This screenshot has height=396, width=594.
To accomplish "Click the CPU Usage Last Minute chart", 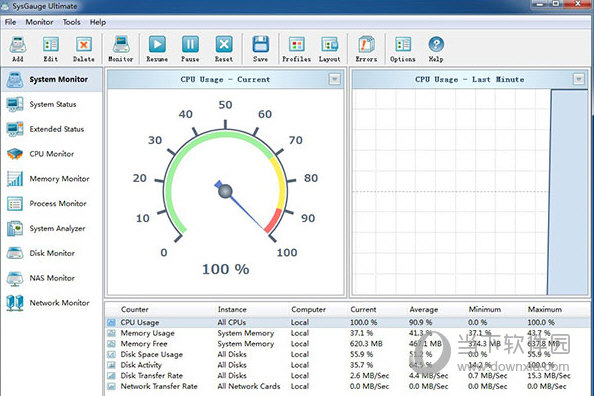I will [x=470, y=192].
